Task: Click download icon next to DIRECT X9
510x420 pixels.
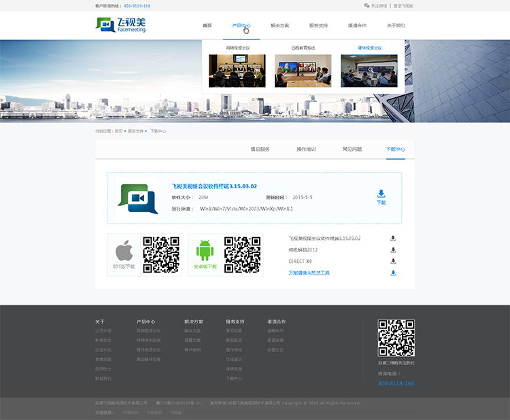Action: click(393, 261)
